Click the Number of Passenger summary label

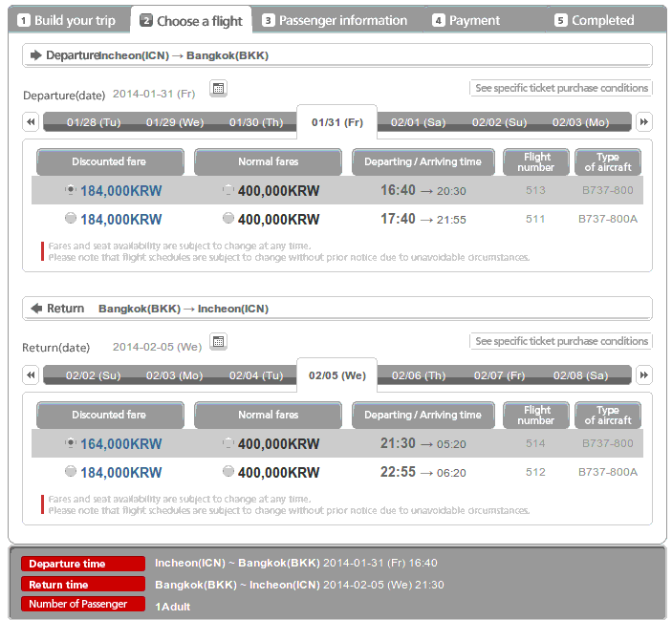point(83,604)
